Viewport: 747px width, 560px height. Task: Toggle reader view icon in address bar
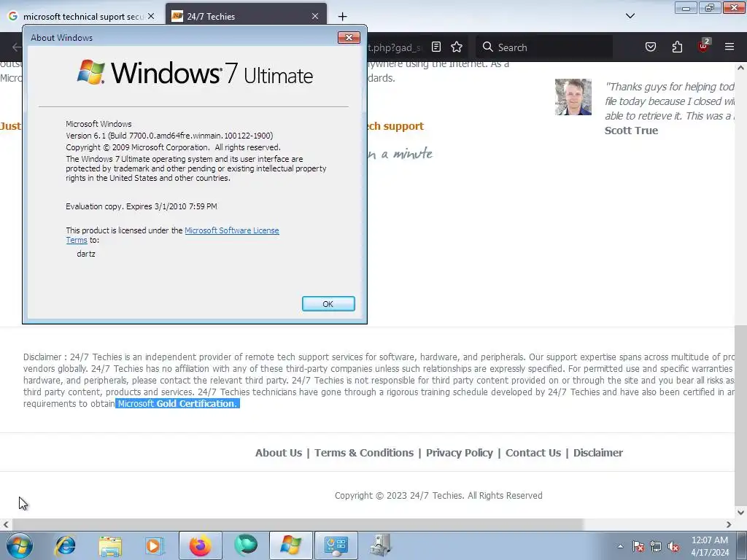[436, 47]
